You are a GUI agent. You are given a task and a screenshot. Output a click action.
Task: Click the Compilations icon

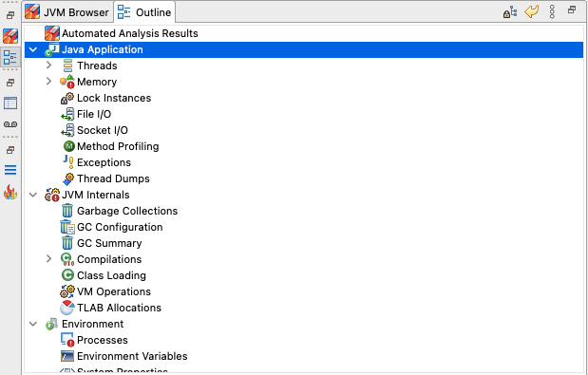[67, 259]
